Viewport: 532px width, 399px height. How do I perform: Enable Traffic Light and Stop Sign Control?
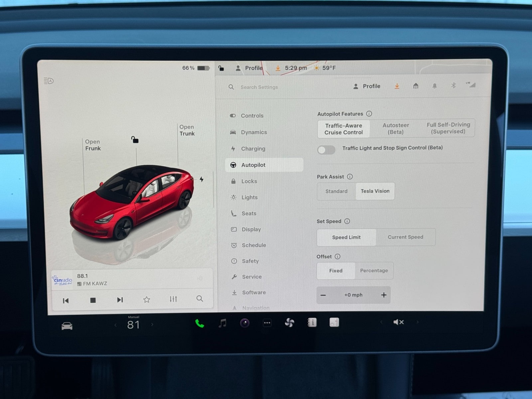click(326, 150)
